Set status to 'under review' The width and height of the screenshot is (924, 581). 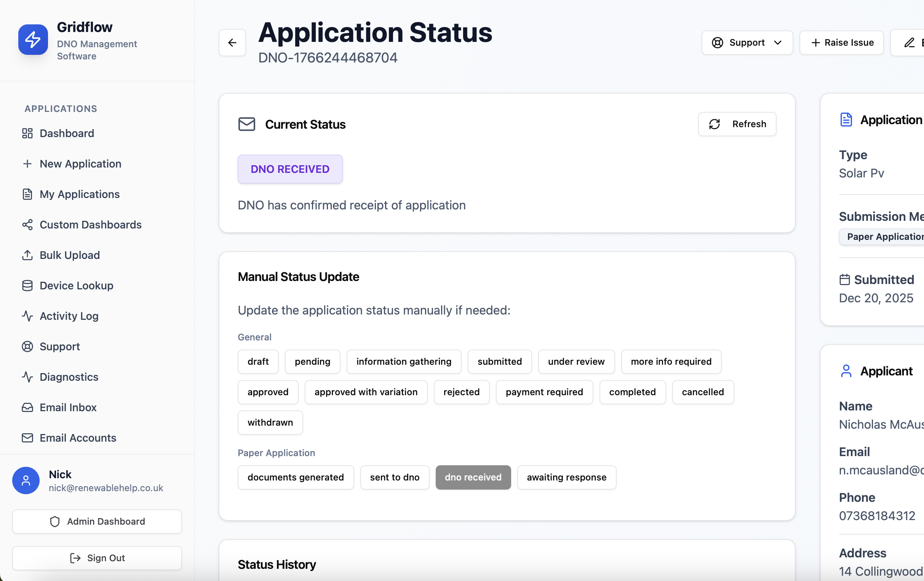click(x=576, y=361)
